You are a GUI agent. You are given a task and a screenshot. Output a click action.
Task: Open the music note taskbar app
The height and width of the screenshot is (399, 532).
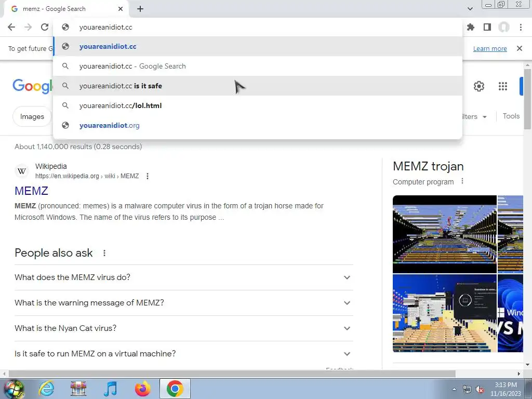(x=110, y=389)
